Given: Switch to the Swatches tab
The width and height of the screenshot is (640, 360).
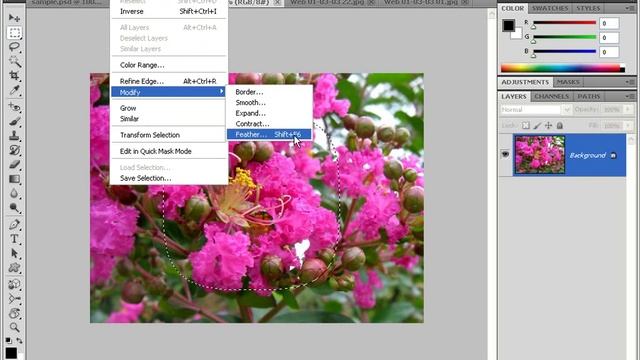Looking at the screenshot, I should [549, 8].
